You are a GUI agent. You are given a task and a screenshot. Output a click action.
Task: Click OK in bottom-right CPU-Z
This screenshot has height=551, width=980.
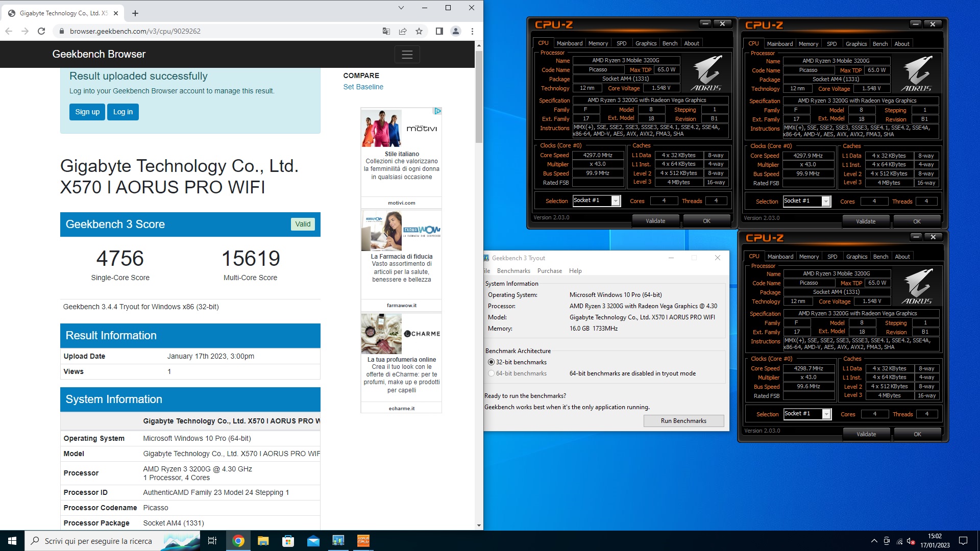point(917,434)
